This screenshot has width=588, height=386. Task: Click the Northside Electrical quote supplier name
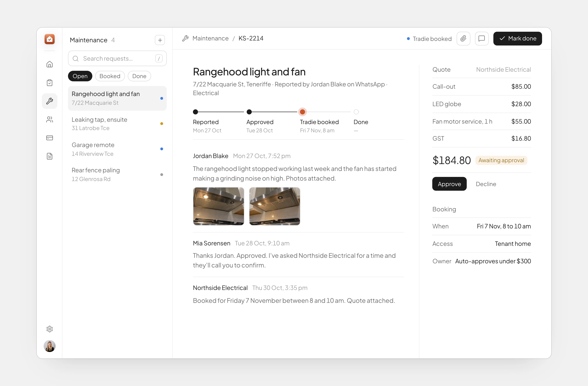(x=503, y=70)
